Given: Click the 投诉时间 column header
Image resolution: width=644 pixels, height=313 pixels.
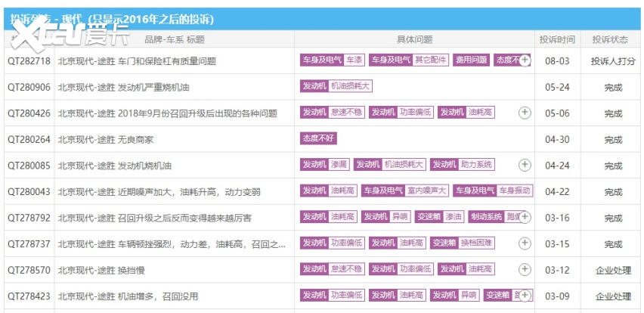Looking at the screenshot, I should pos(556,39).
